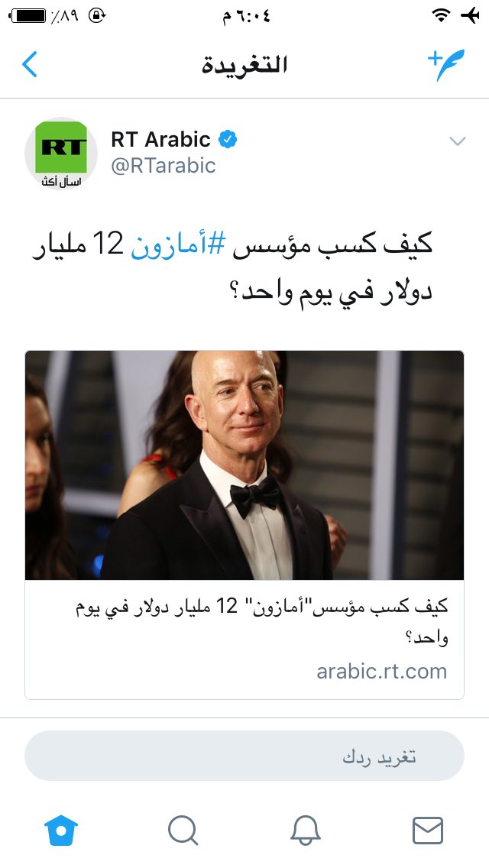Open the article photo of man in tuxedo
Viewport: 489px width, 868px height.
(x=244, y=465)
